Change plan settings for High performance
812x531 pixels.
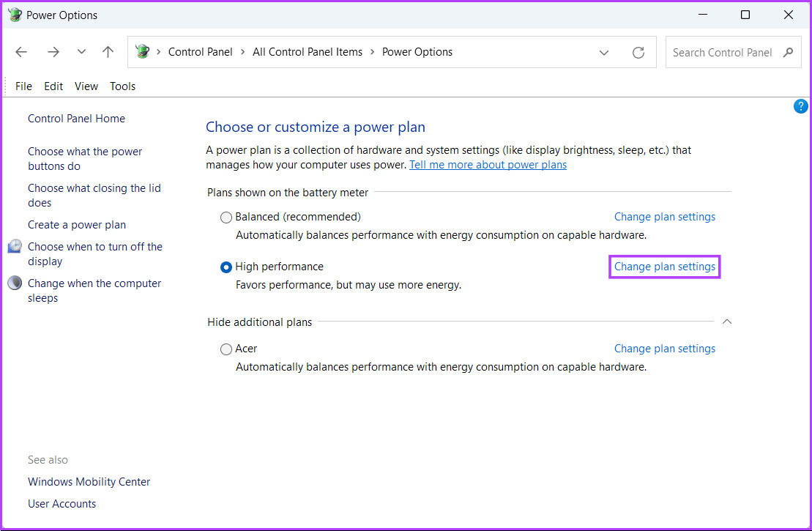pyautogui.click(x=664, y=267)
